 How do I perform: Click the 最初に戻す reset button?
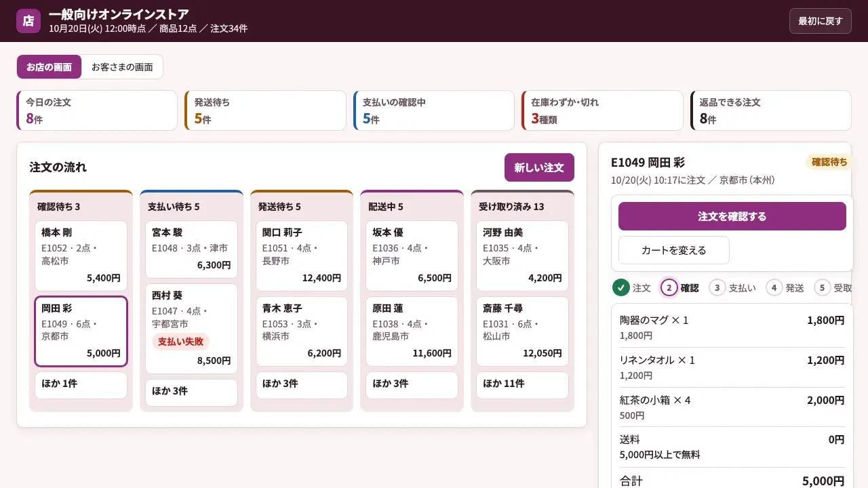820,21
